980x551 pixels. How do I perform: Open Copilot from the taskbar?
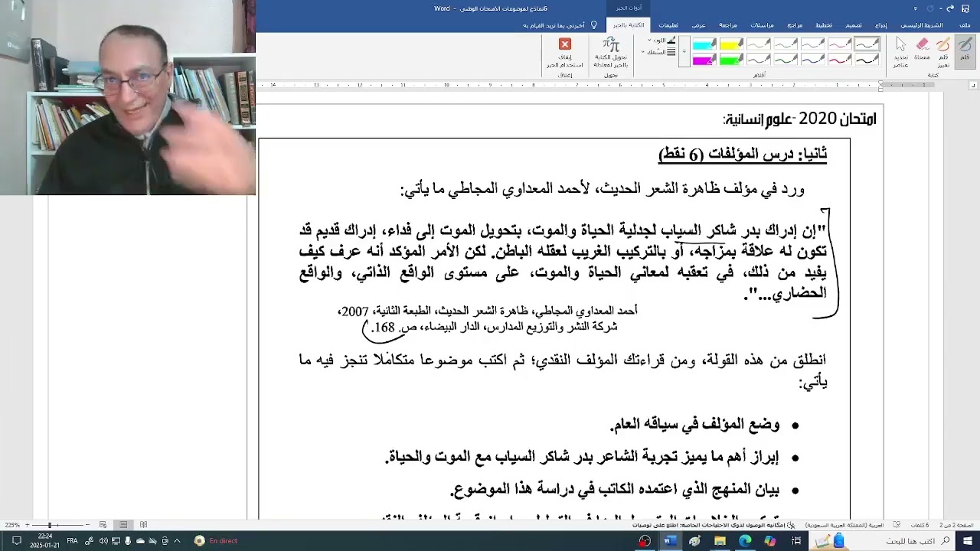[770, 541]
